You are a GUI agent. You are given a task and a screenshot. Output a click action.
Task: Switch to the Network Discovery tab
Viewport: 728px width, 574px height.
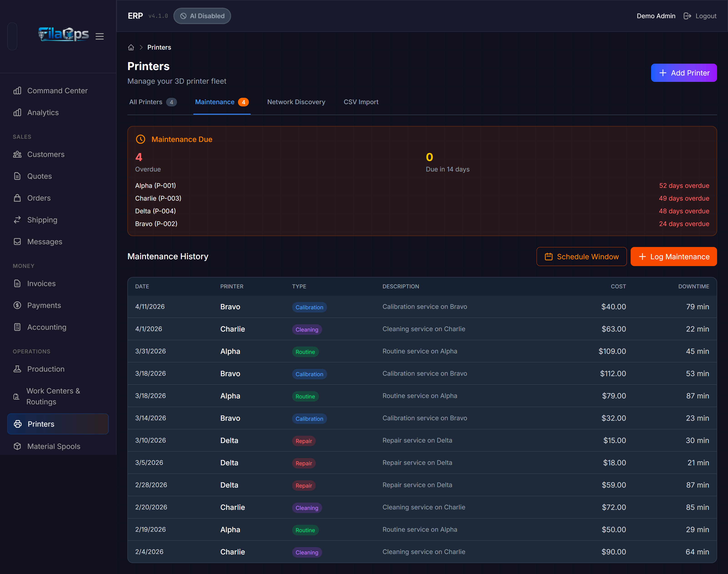(x=296, y=102)
